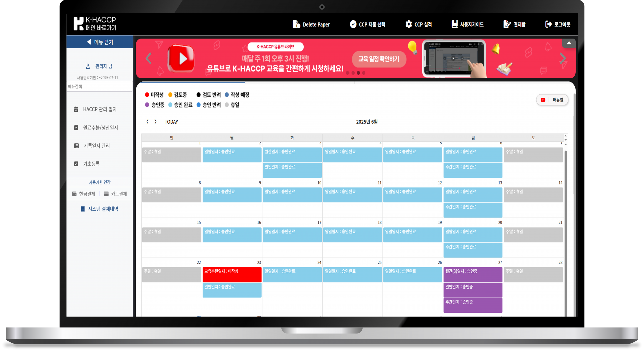Click the 교육 일정 확인하기 banner button

[379, 59]
